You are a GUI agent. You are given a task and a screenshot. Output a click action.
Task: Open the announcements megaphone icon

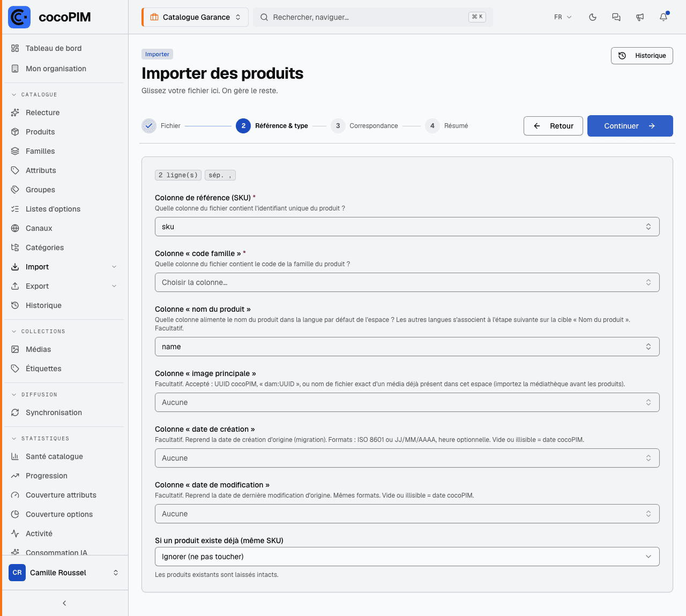[x=640, y=17]
